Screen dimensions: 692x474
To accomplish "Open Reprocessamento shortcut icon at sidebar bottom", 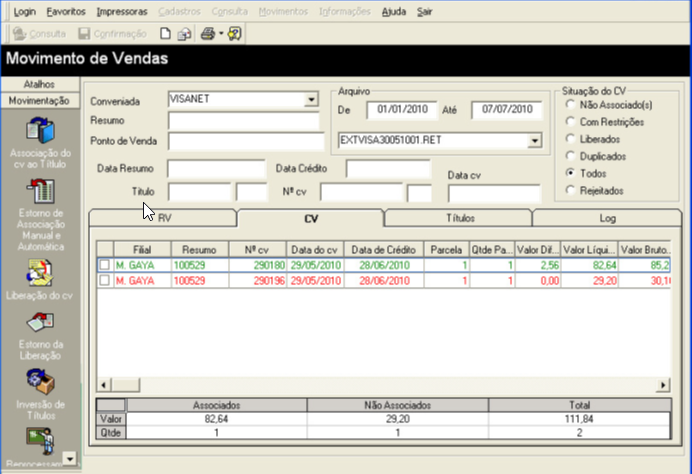I will pos(40,440).
